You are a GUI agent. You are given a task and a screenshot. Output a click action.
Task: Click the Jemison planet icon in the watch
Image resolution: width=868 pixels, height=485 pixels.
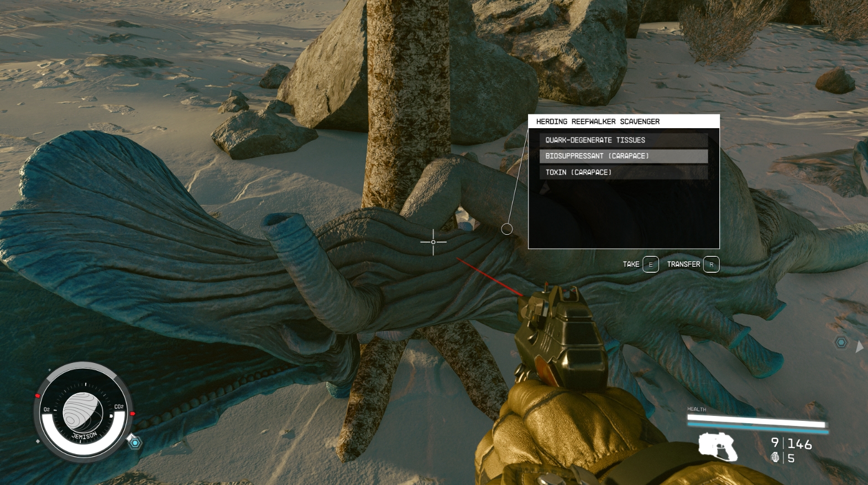tap(83, 412)
